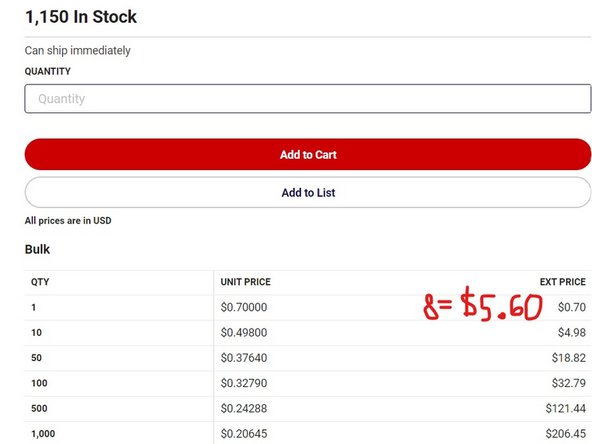Click quantity 50 price break row
This screenshot has height=444, width=592.
[308, 358]
